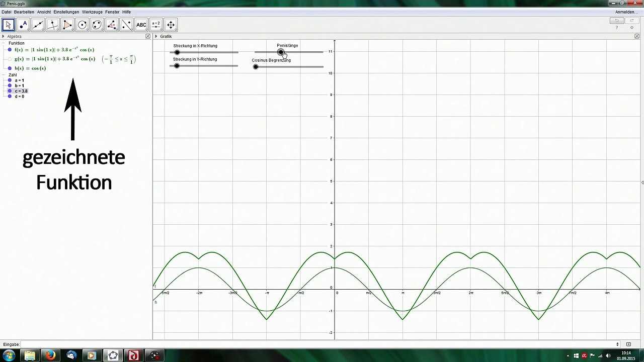Click the Undo button
644x362 pixels.
coord(617,21)
